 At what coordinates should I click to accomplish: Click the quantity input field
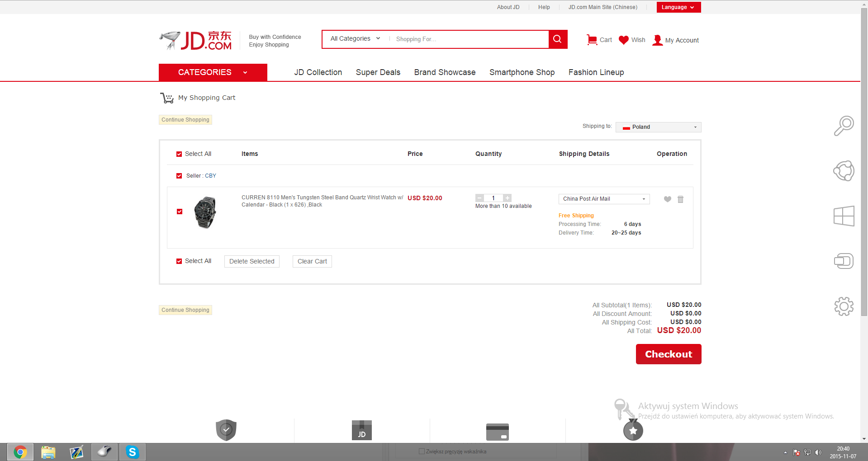[493, 198]
